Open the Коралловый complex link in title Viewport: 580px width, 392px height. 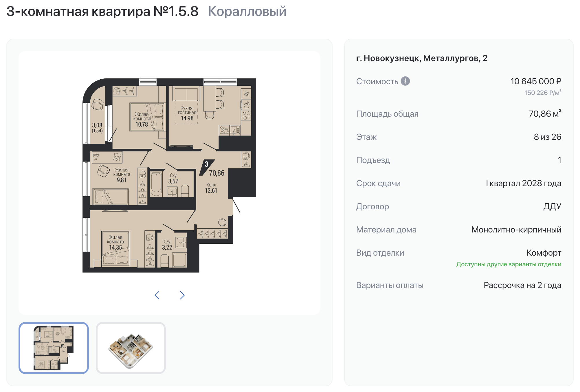click(x=247, y=12)
